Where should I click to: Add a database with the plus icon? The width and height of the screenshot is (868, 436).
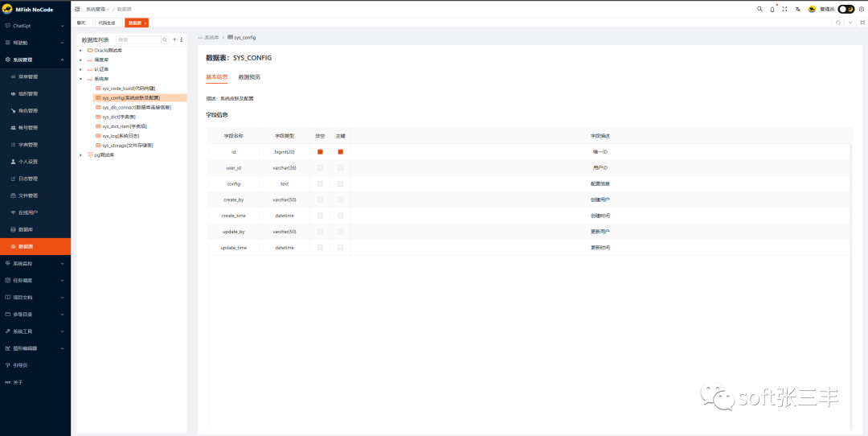175,40
